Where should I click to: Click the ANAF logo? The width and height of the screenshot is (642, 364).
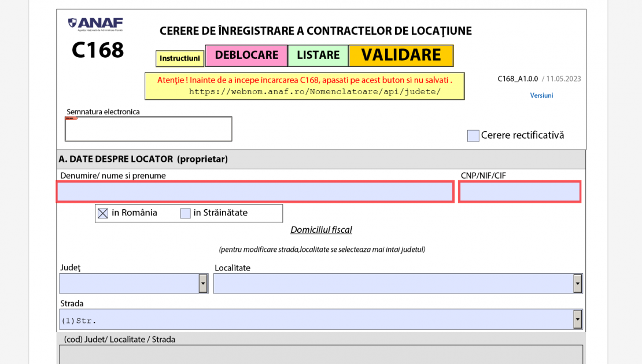(x=96, y=24)
